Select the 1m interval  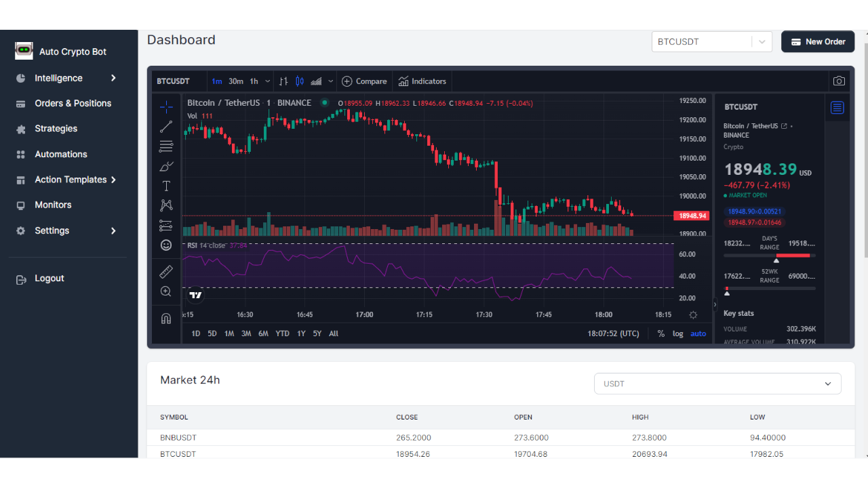(x=217, y=81)
